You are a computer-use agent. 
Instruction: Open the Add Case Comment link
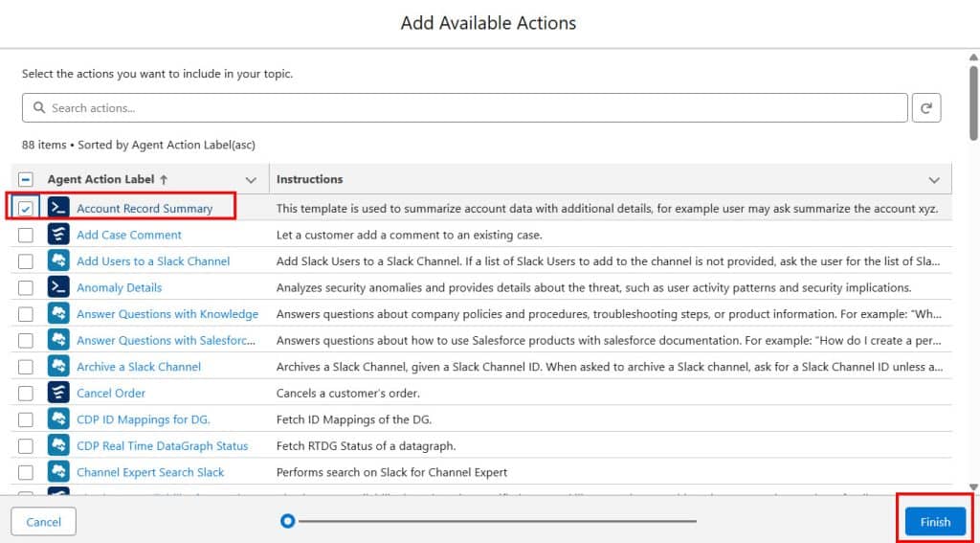(x=129, y=235)
